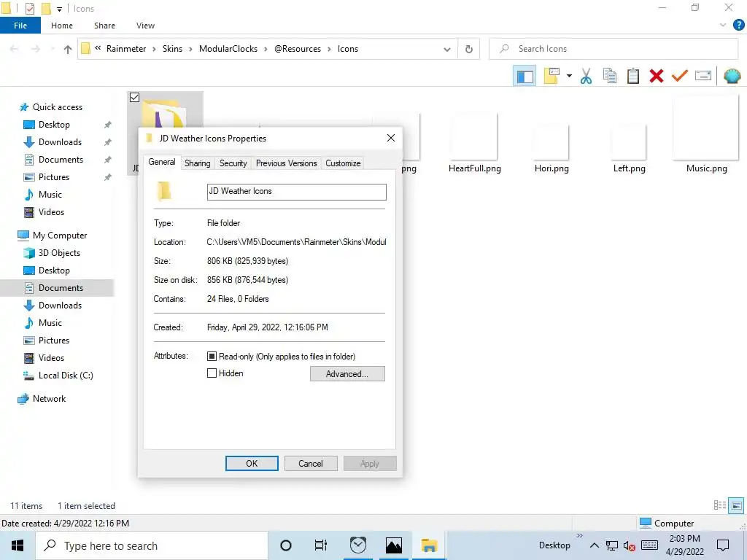Select Videos under My Computer

pyautogui.click(x=51, y=357)
